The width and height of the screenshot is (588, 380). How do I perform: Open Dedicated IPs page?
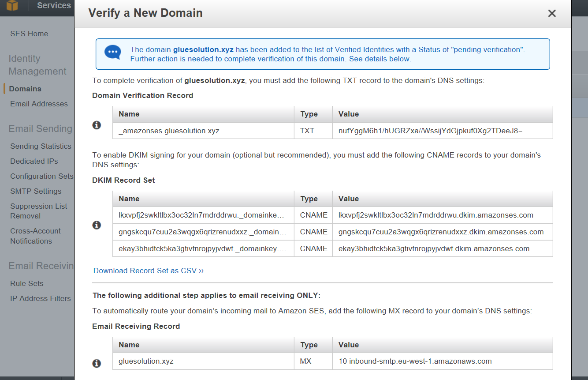34,161
